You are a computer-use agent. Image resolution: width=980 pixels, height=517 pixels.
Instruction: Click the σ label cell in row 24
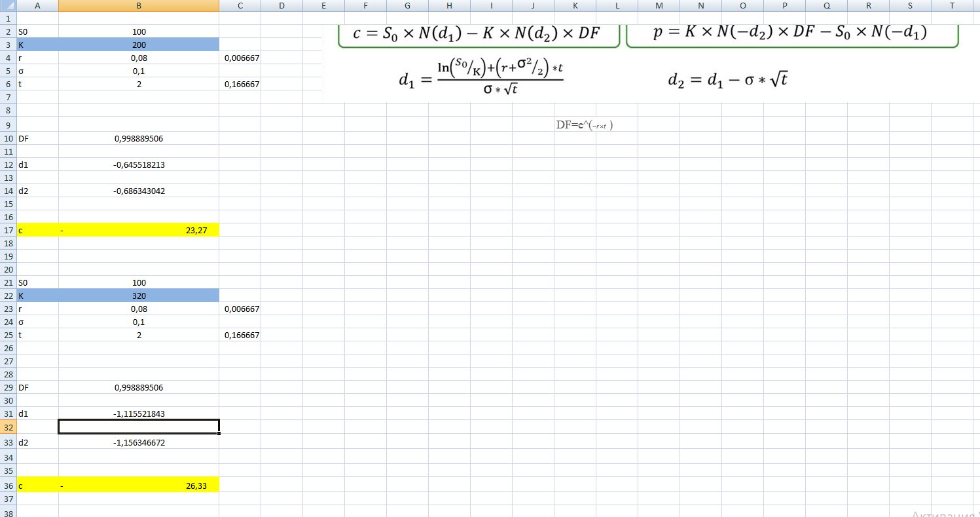click(38, 322)
